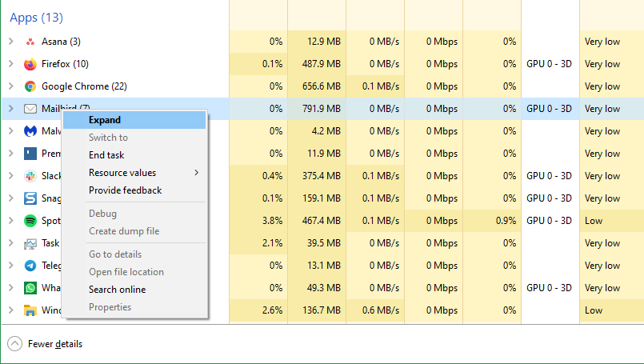
Task: Click the Mailbird envelope icon
Action: coord(30,109)
